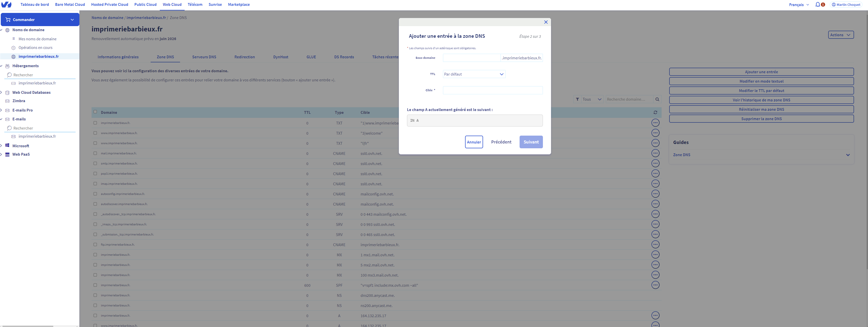Image resolution: width=868 pixels, height=327 pixels.
Task: Open actions menu for SPF record row
Action: [x=655, y=285]
